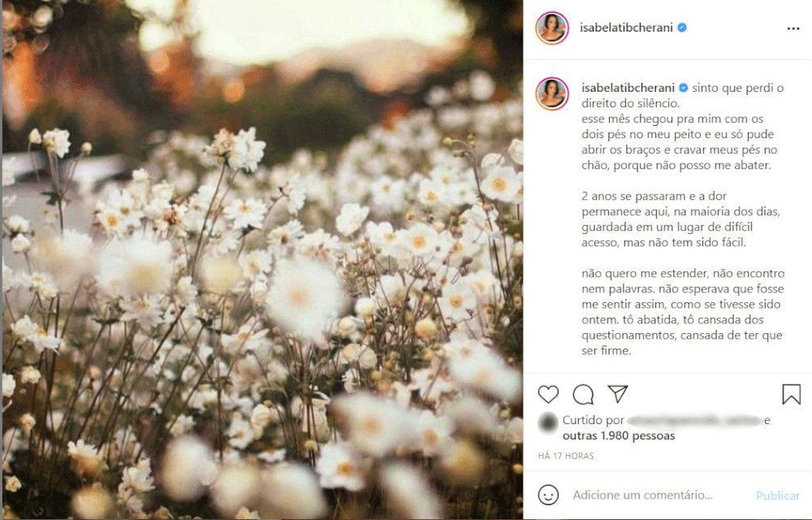This screenshot has height=520, width=812.
Task: Open isabelatibcherani username in caption
Action: click(628, 88)
